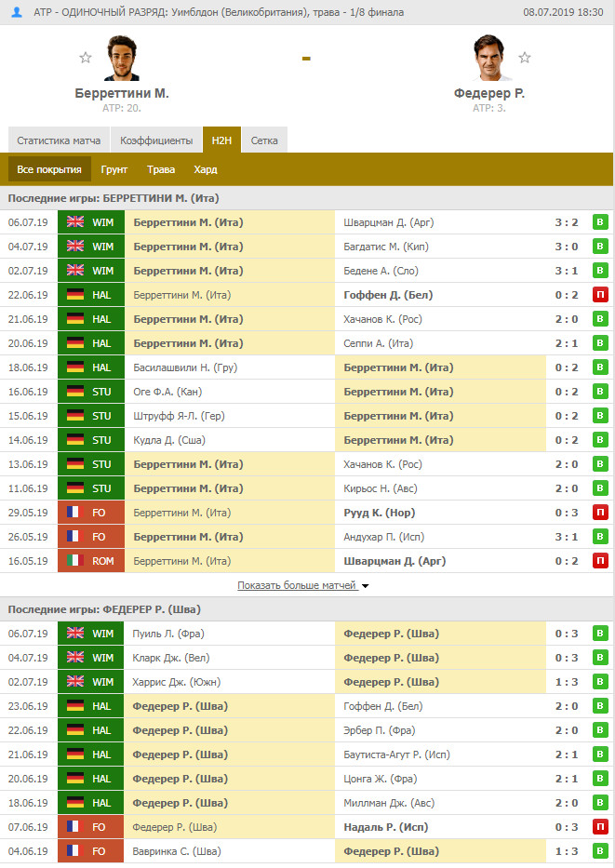The height and width of the screenshot is (868, 615).
Task: Click UK flag in Багдатис М. row
Action: click(x=75, y=247)
